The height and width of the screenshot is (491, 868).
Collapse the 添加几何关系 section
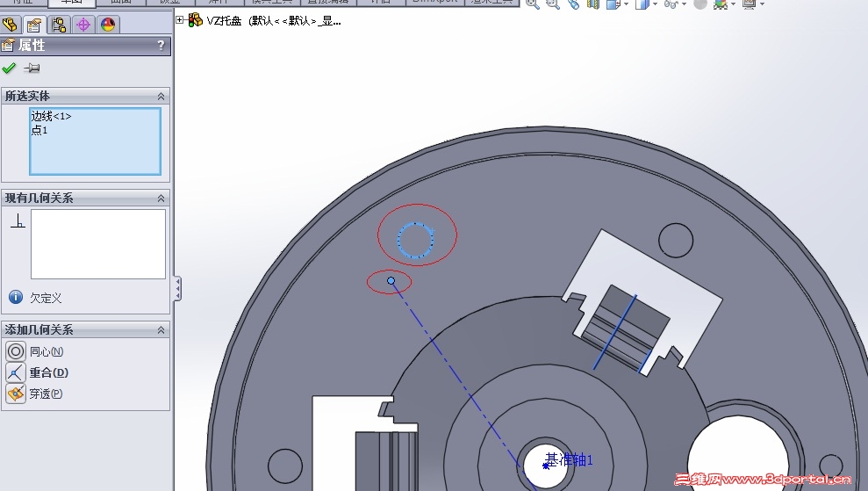pyautogui.click(x=161, y=330)
